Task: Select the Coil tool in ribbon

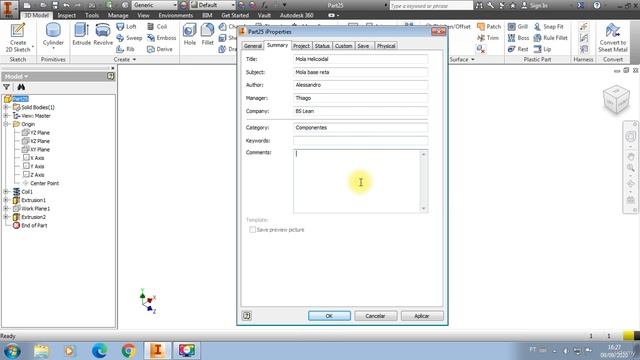Action: point(157,27)
